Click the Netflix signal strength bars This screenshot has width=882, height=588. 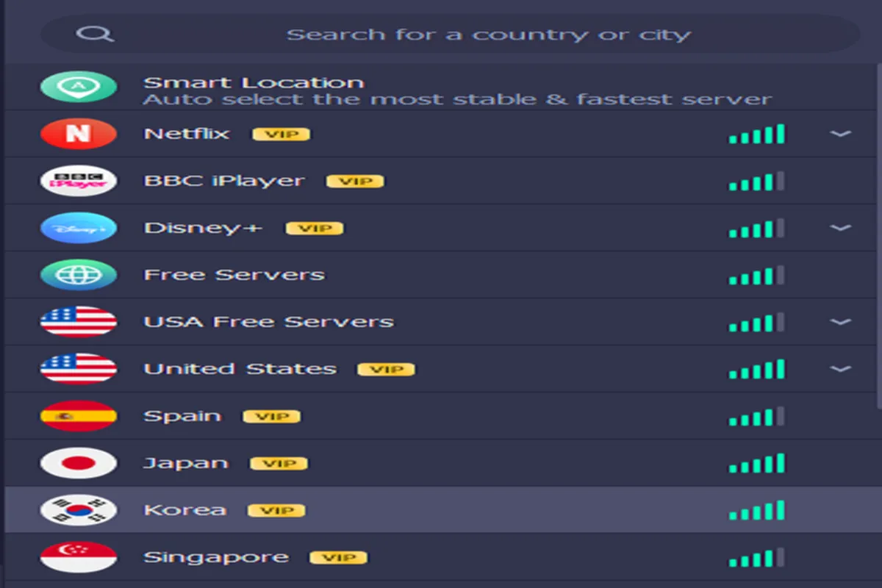[x=757, y=134]
